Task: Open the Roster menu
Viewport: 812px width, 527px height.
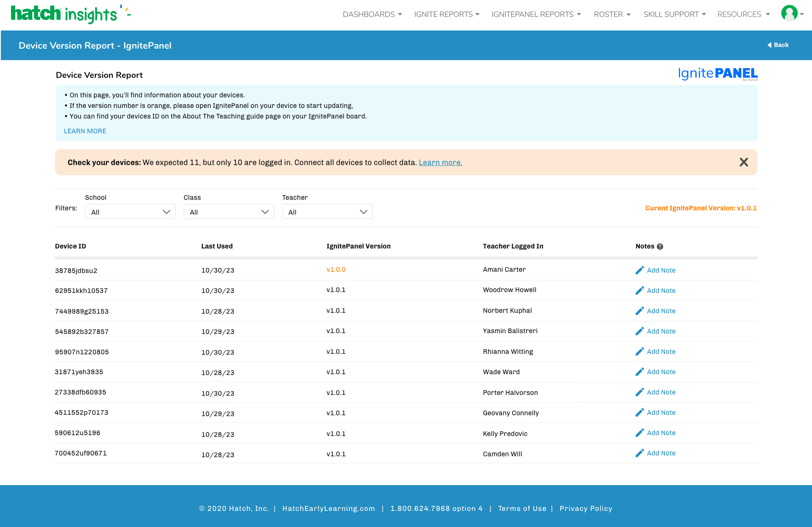Action: click(612, 14)
